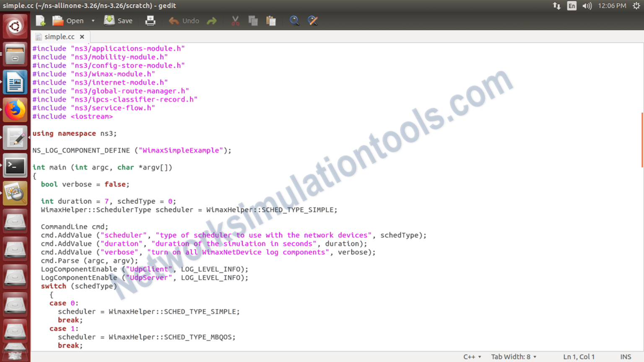Open Find and Replace
This screenshot has height=362, width=644.
click(x=313, y=20)
